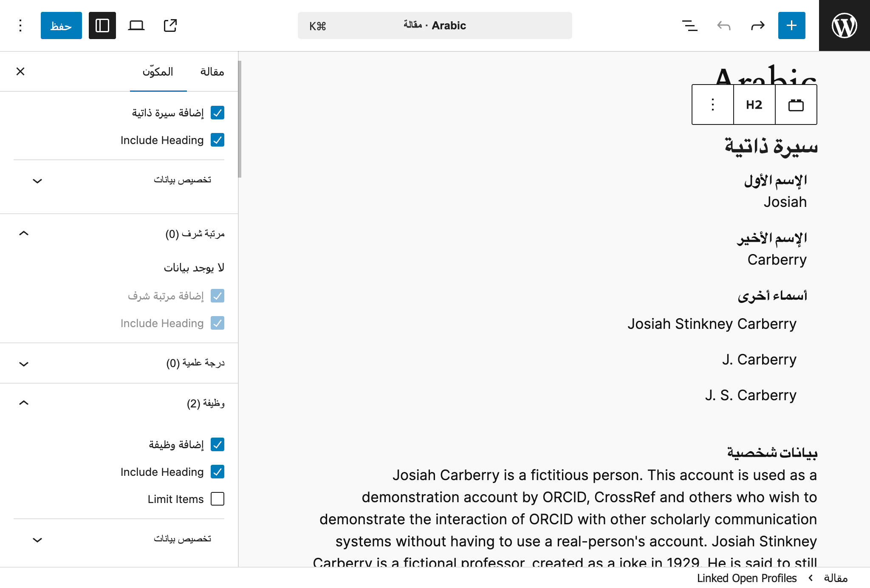Toggle the settings sidebar panel icon
This screenshot has height=588, width=870.
[102, 25]
